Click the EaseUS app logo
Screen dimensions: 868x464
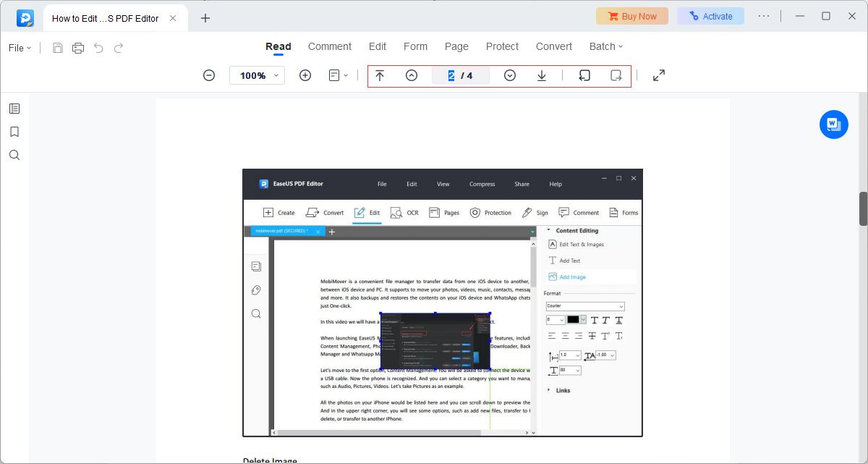tap(25, 18)
